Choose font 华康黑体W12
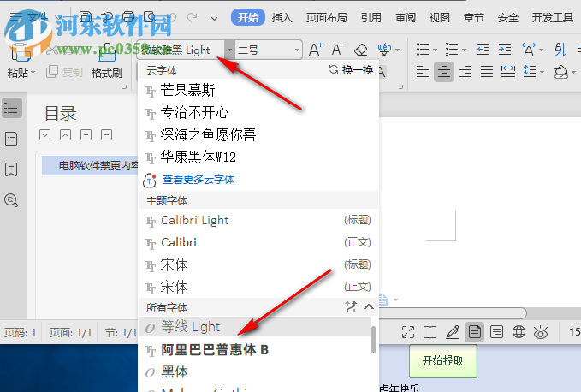 [258, 157]
